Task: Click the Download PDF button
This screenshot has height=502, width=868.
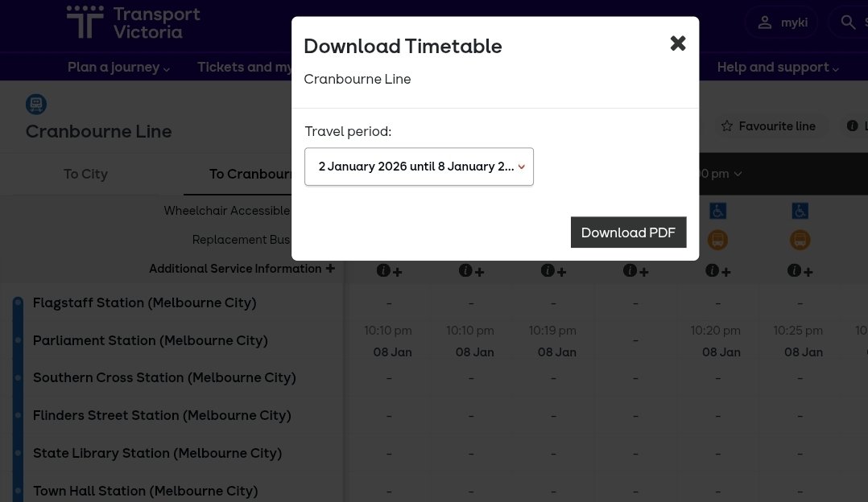Action: pyautogui.click(x=628, y=232)
